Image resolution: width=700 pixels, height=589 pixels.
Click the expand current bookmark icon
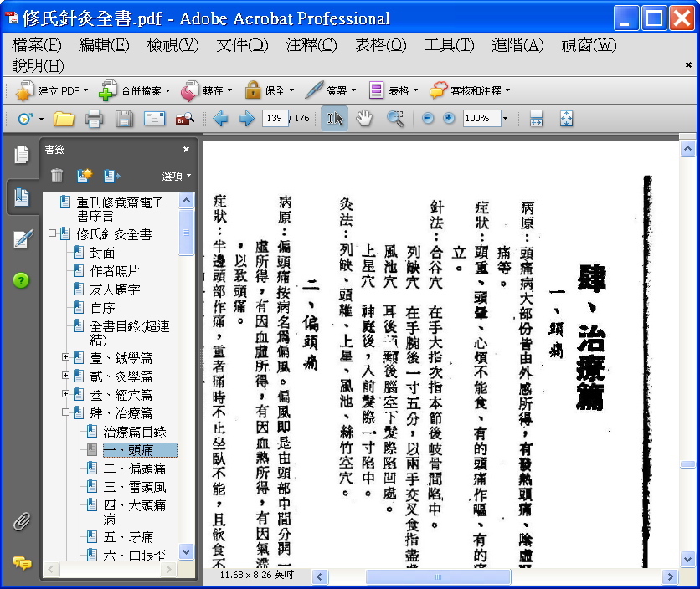[111, 176]
